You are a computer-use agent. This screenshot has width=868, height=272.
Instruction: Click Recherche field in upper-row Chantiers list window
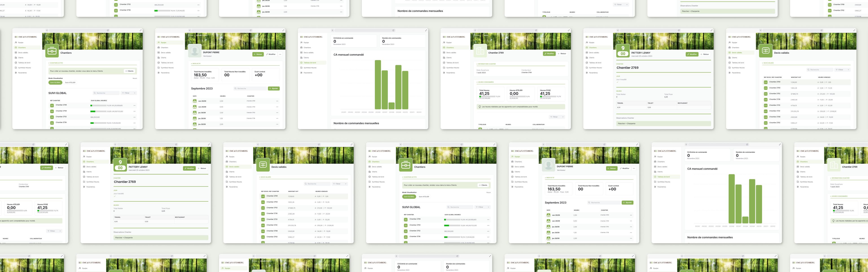(x=106, y=93)
